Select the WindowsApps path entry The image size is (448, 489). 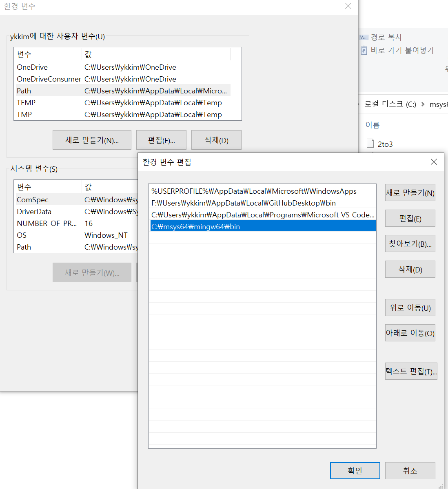pos(254,191)
